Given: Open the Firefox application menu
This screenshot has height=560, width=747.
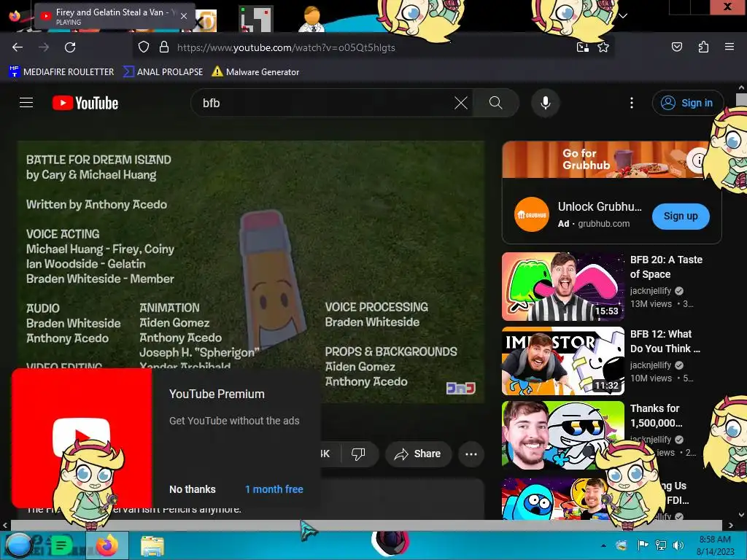Looking at the screenshot, I should coord(729,47).
